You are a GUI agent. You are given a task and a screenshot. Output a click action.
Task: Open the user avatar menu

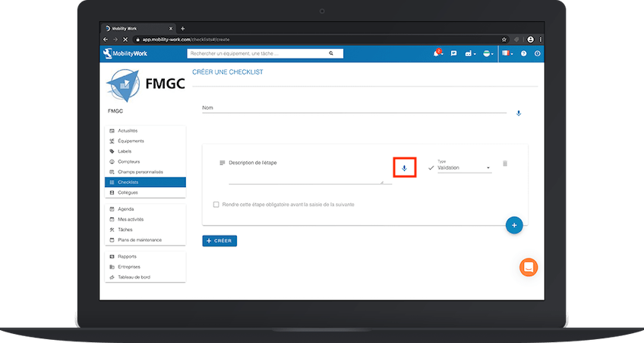(488, 53)
